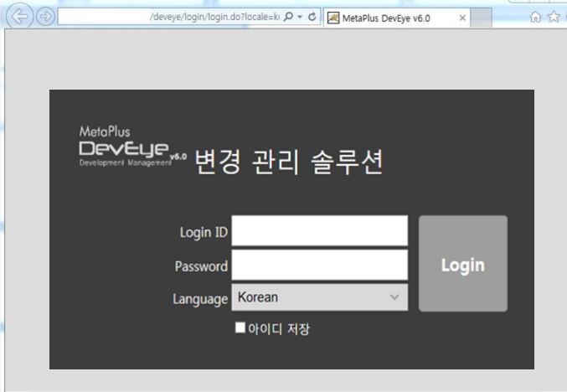Screen dimensions: 567x392
Task: Select the MetaPlus DevEye v6.0 tab
Action: 397,18
